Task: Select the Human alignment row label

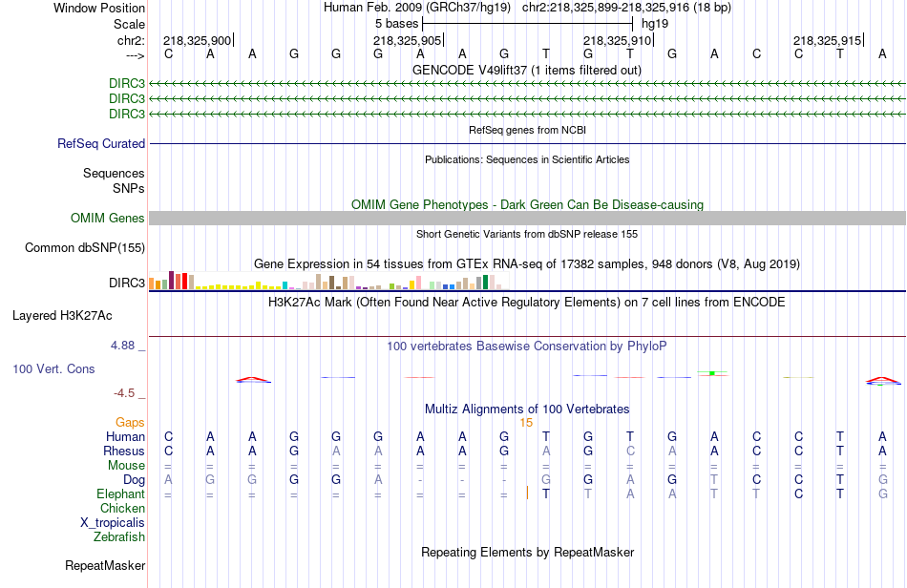Action: (x=125, y=436)
